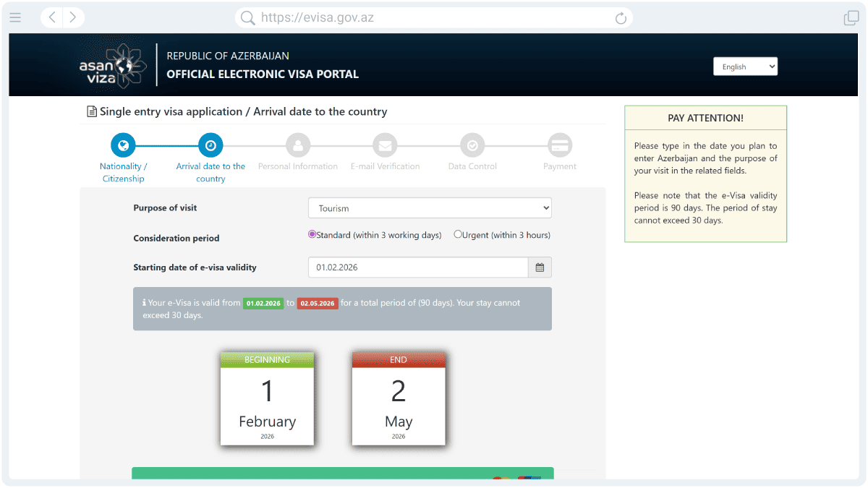This screenshot has width=868, height=488.
Task: Click the Starting date of e-visa validity field
Action: [418, 267]
